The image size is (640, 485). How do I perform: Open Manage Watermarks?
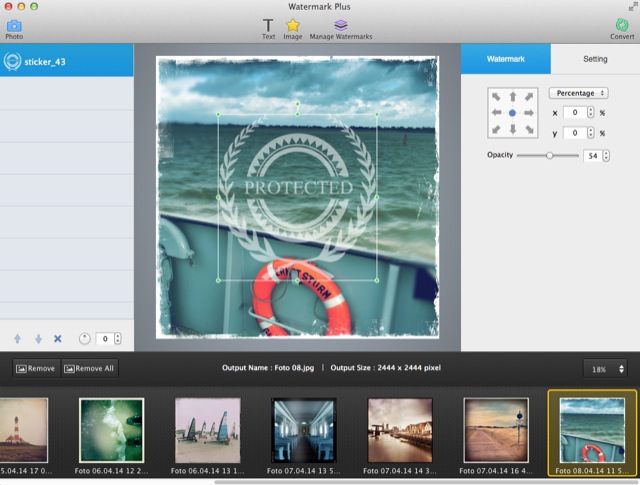point(341,29)
